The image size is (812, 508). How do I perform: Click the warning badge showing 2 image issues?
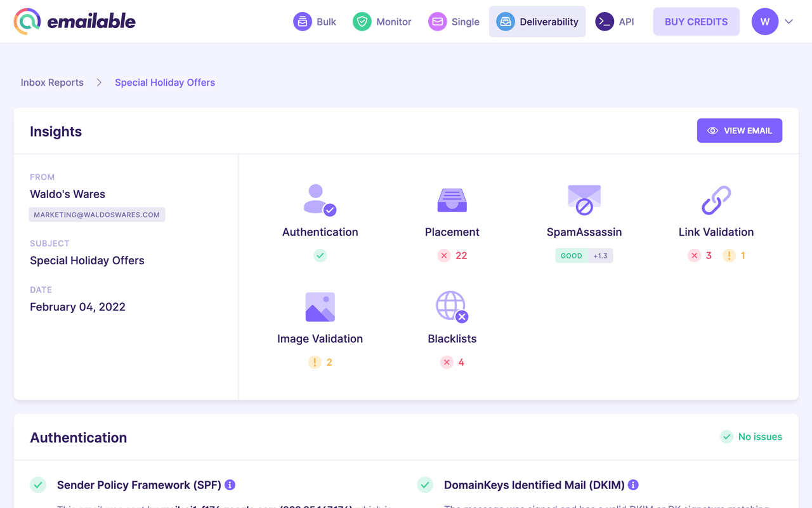[320, 362]
